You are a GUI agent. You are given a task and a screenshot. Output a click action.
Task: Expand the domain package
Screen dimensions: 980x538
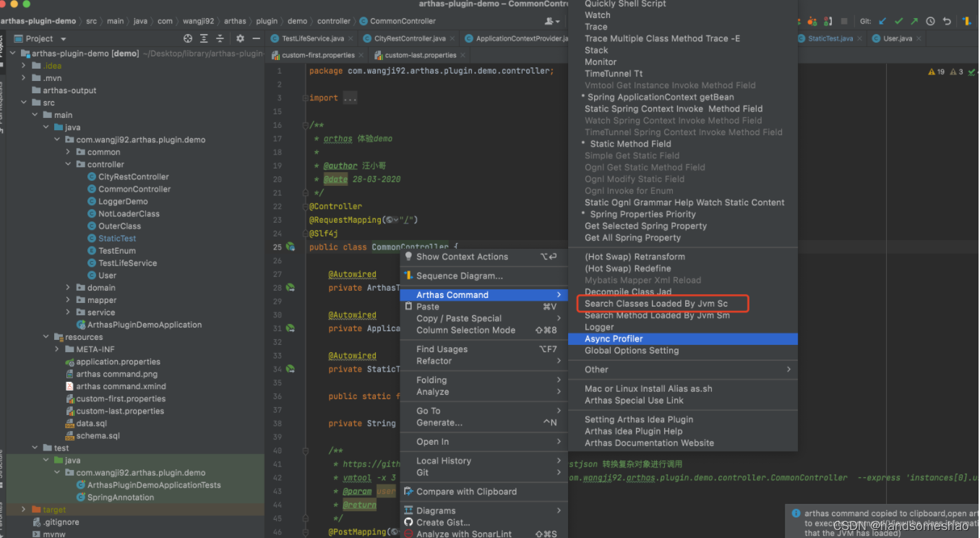click(68, 288)
